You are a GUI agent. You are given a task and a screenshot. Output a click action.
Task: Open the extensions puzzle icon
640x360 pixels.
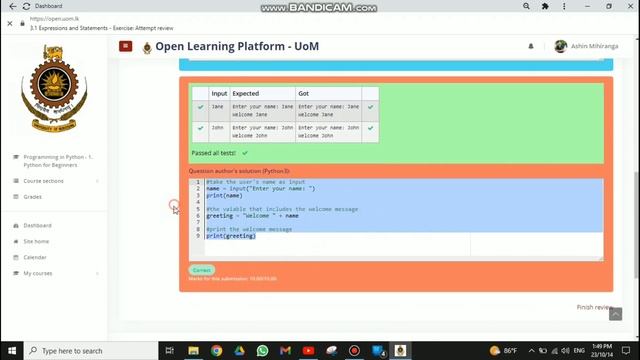point(545,6)
